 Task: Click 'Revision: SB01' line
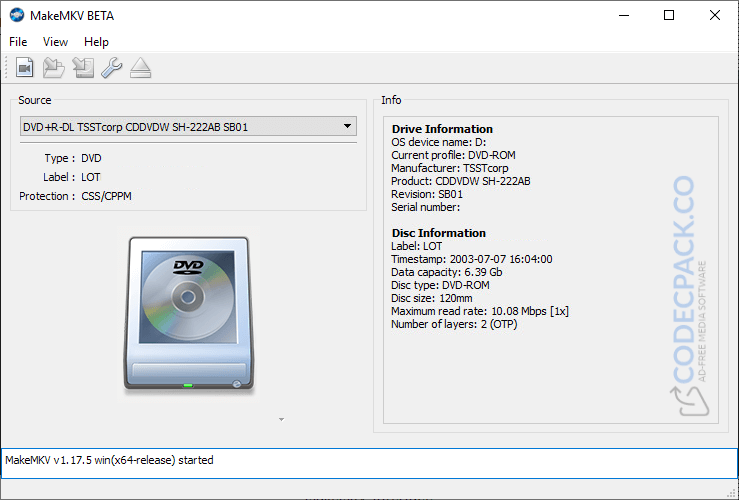427,194
